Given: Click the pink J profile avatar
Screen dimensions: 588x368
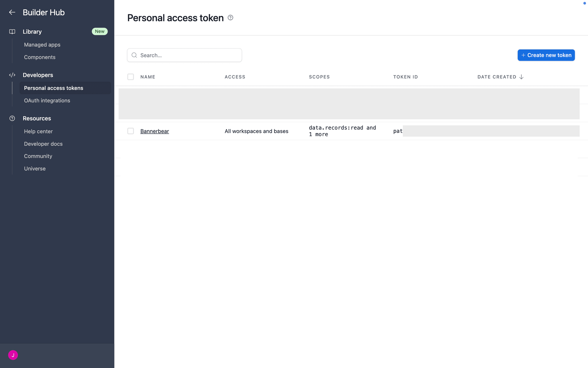Looking at the screenshot, I should click(13, 355).
